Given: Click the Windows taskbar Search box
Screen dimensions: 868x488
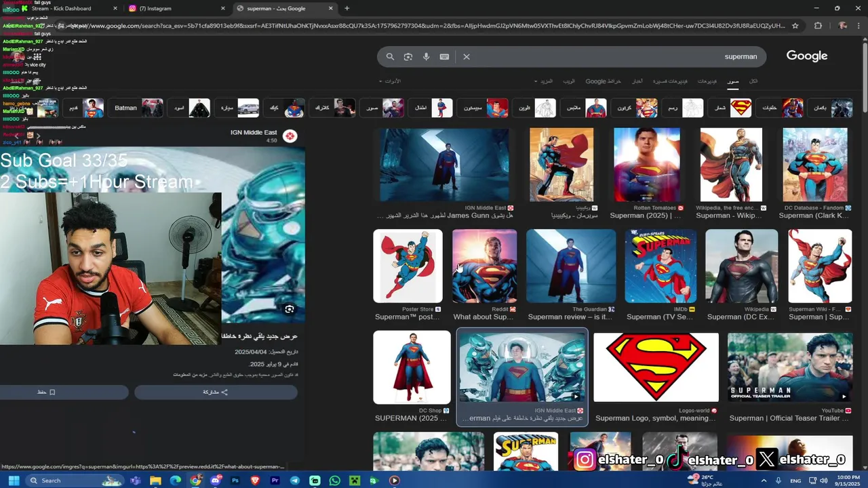Looking at the screenshot, I should tap(75, 481).
